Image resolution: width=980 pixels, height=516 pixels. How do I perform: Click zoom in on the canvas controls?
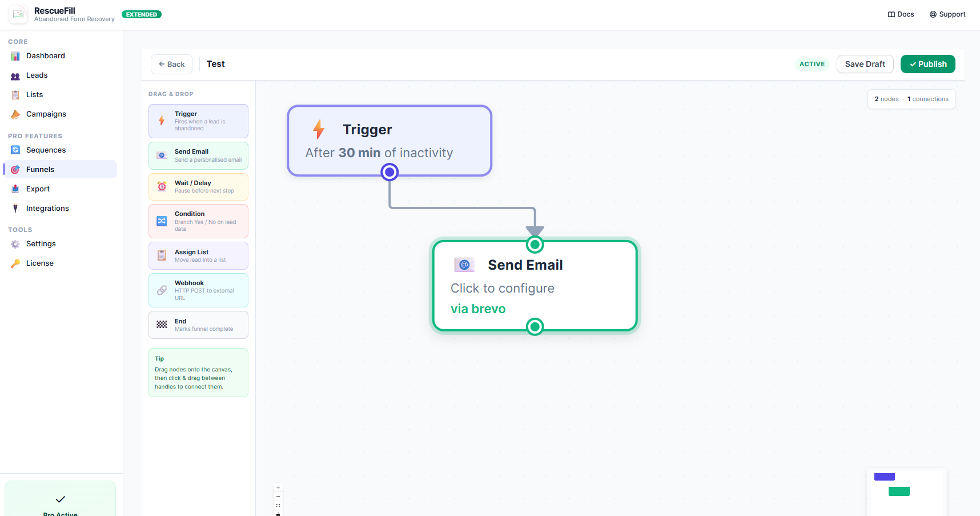coord(278,487)
